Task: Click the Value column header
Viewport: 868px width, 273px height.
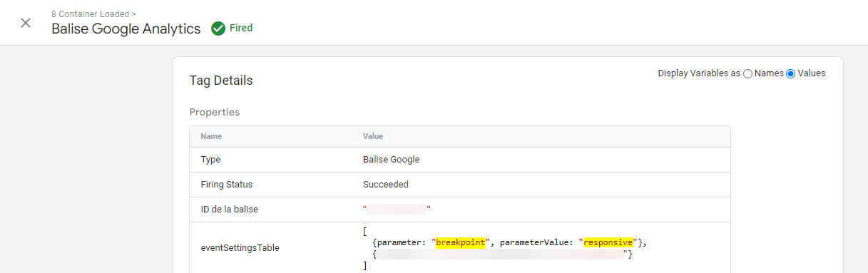Action: 374,136
